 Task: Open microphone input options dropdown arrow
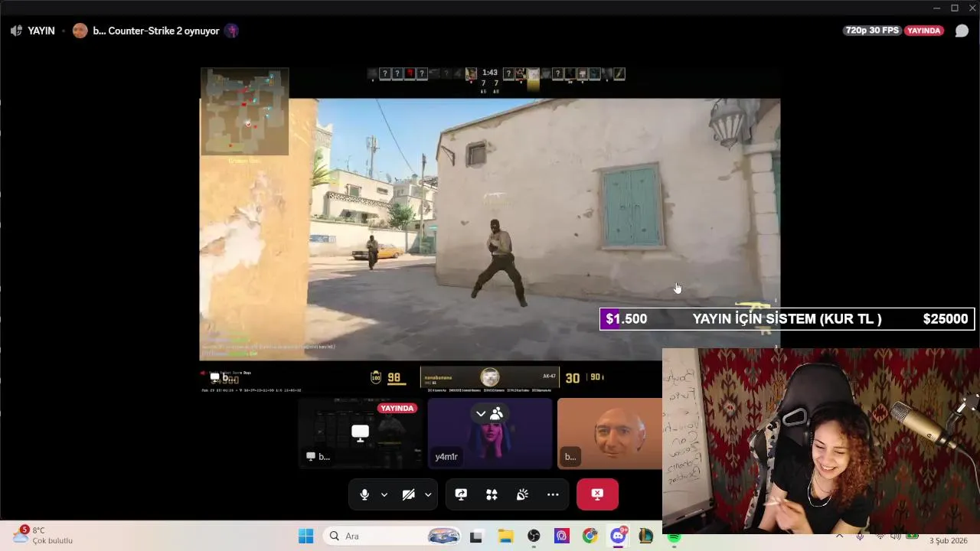pos(384,494)
